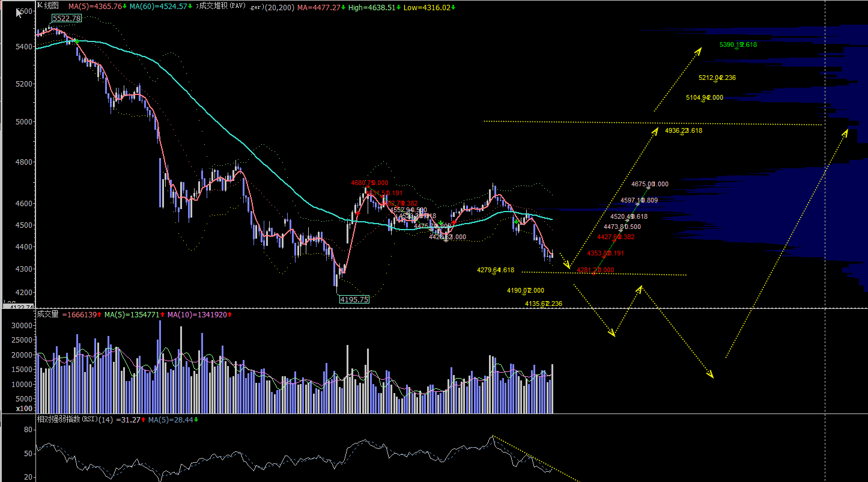Click the 5400 price axis tick

tap(24, 47)
